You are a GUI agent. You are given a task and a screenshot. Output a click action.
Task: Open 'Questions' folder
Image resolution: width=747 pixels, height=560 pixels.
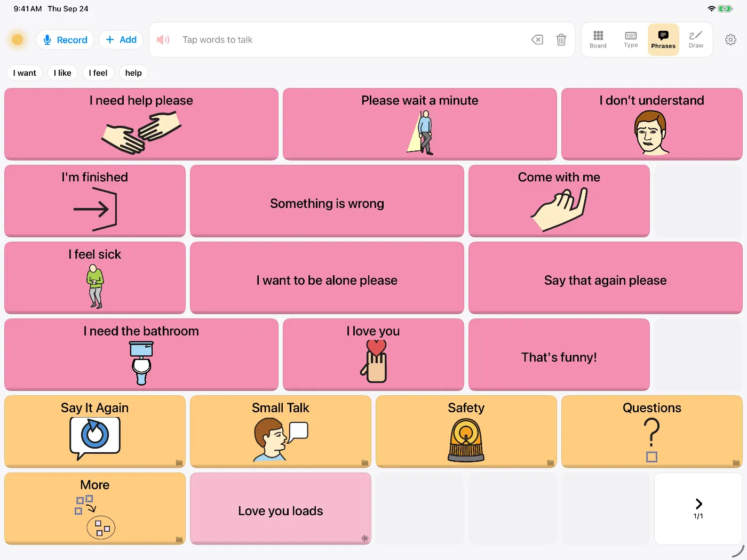pyautogui.click(x=652, y=431)
